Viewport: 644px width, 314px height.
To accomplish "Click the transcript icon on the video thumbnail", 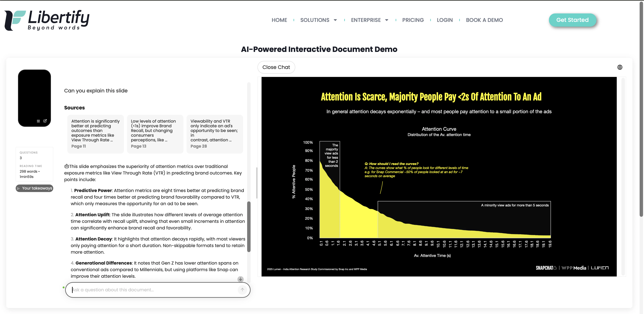I will pos(38,121).
